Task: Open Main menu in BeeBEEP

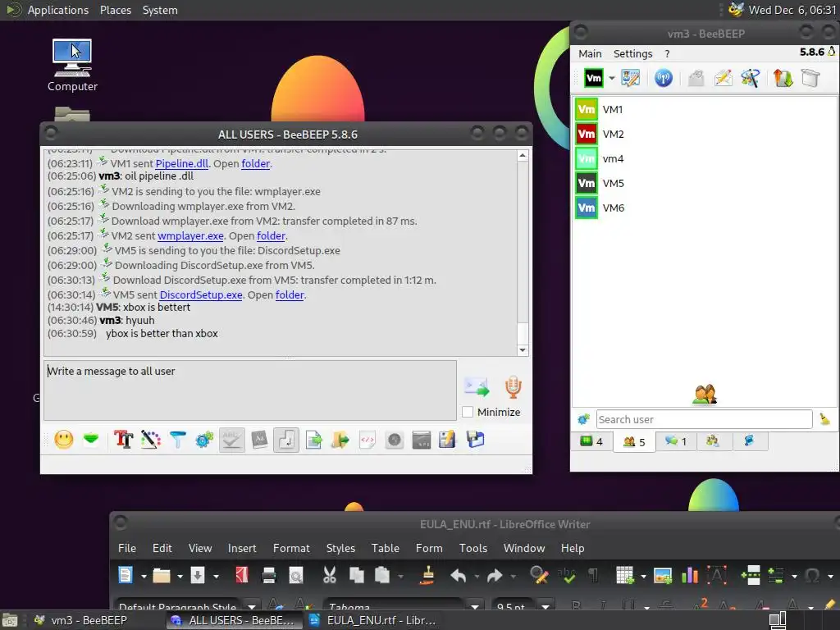Action: tap(590, 53)
